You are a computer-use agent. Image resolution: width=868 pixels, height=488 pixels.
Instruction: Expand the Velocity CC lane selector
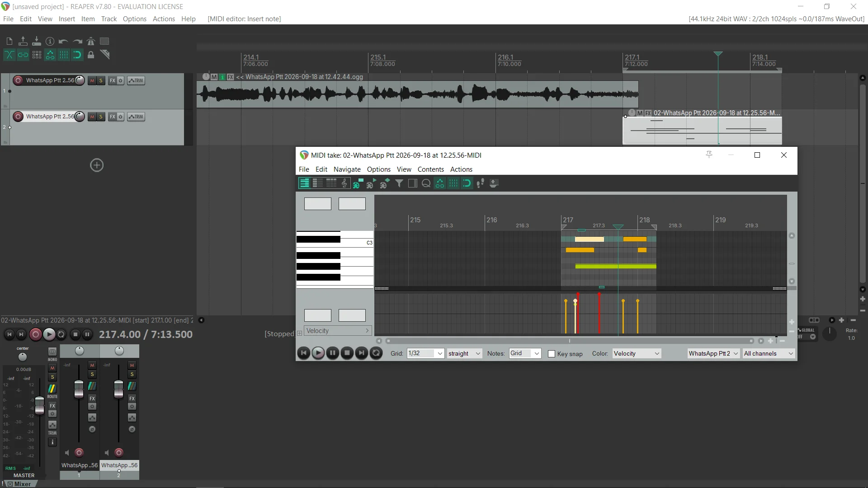coord(338,331)
